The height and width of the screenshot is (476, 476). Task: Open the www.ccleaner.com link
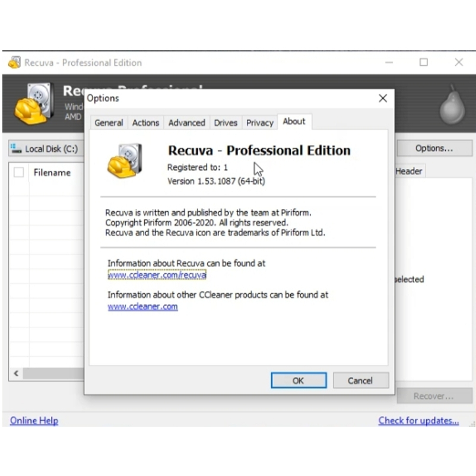click(x=142, y=307)
